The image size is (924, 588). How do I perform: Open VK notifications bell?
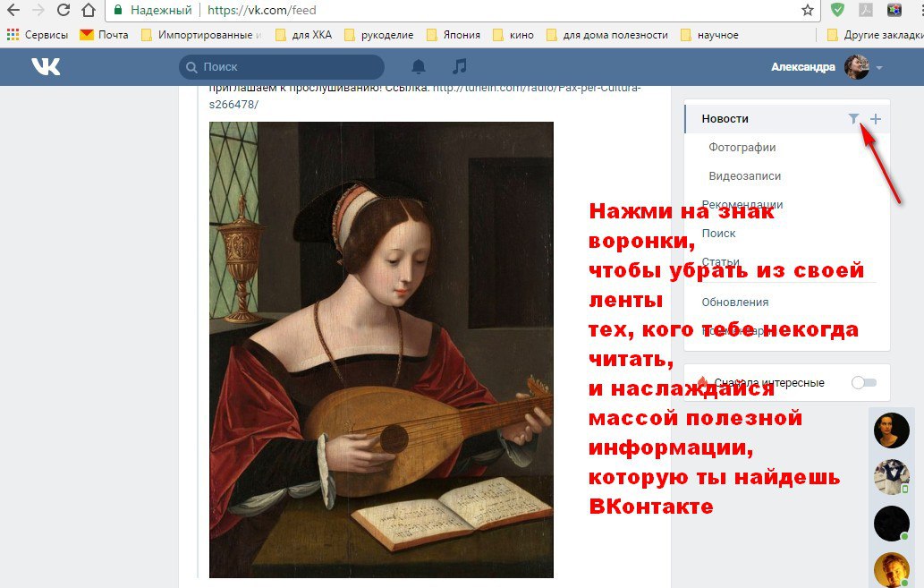click(x=419, y=66)
